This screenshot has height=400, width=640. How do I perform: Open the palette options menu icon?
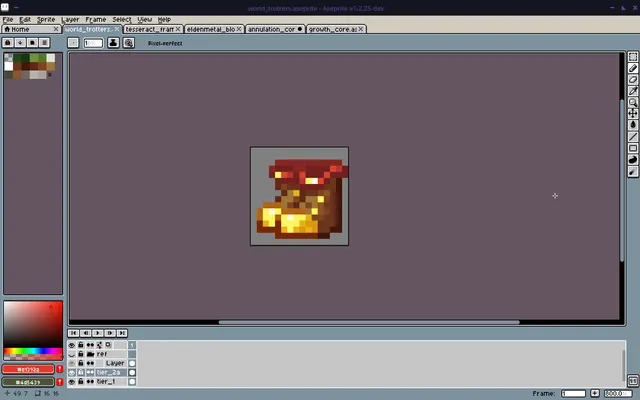(44, 43)
